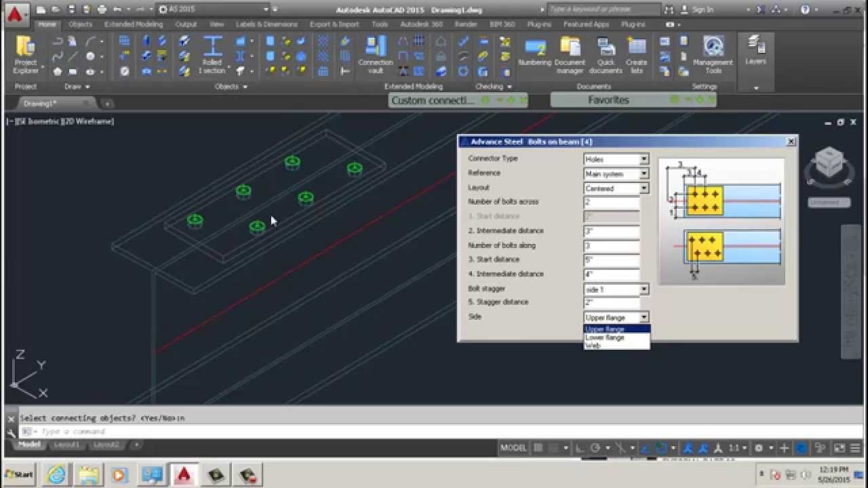Select Web option in Side list
Screen dimensions: 868x488
click(x=616, y=346)
